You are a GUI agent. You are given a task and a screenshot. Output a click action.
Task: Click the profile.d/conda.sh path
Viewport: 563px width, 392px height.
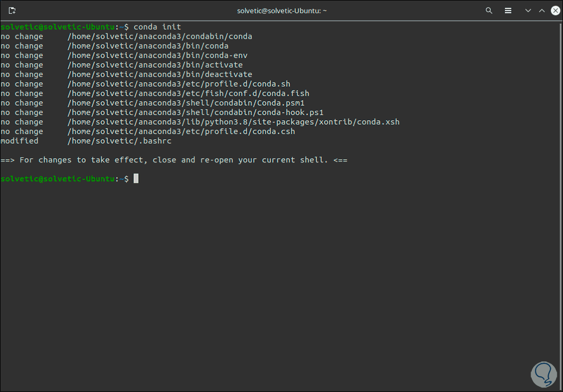pyautogui.click(x=178, y=84)
